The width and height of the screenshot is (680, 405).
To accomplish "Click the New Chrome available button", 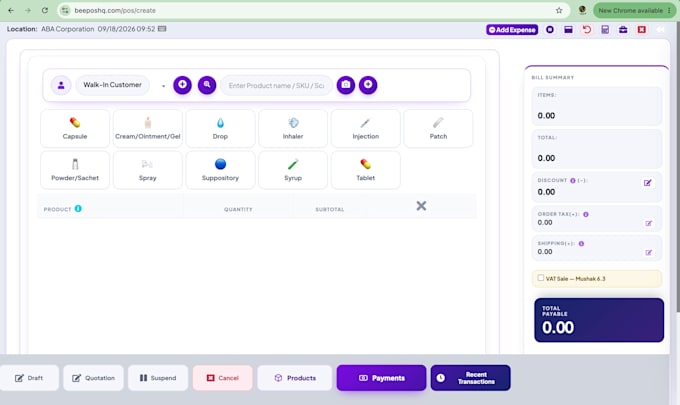I will (634, 10).
